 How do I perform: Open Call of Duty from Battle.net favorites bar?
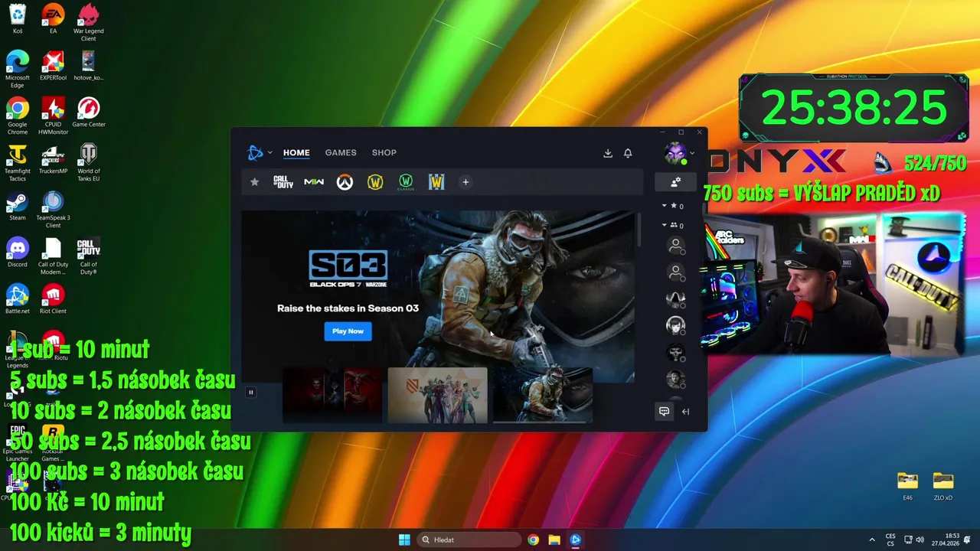(x=283, y=182)
